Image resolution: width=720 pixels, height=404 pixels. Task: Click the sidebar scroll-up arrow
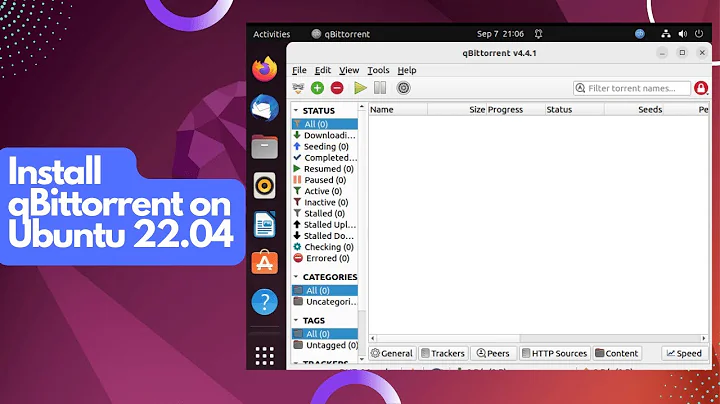pos(362,107)
